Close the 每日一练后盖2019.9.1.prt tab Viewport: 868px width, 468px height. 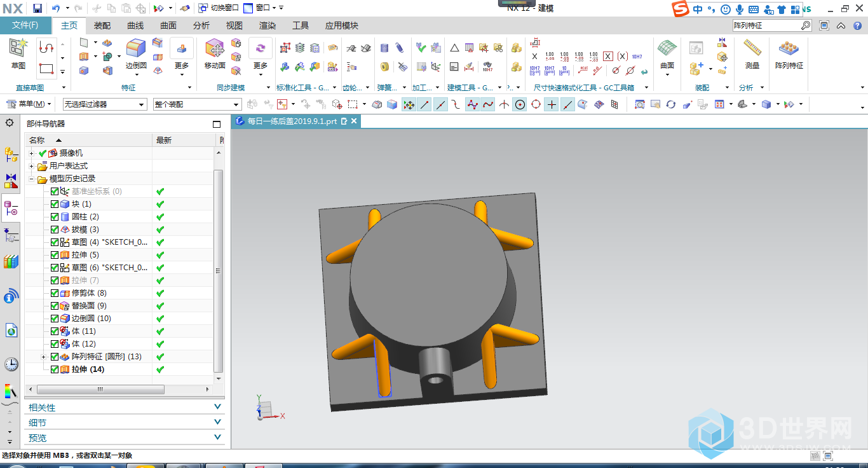(354, 121)
